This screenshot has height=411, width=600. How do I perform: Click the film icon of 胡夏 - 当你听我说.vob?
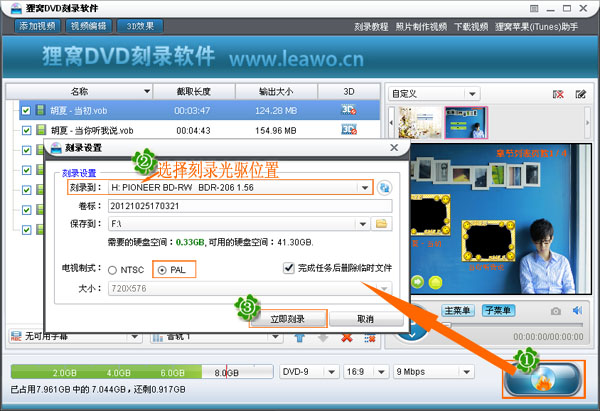[41, 130]
